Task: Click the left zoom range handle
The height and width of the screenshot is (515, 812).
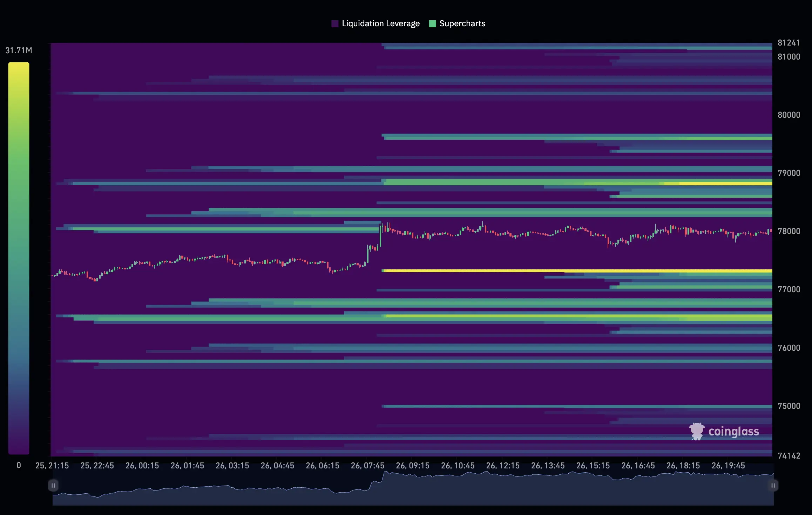Action: click(53, 485)
